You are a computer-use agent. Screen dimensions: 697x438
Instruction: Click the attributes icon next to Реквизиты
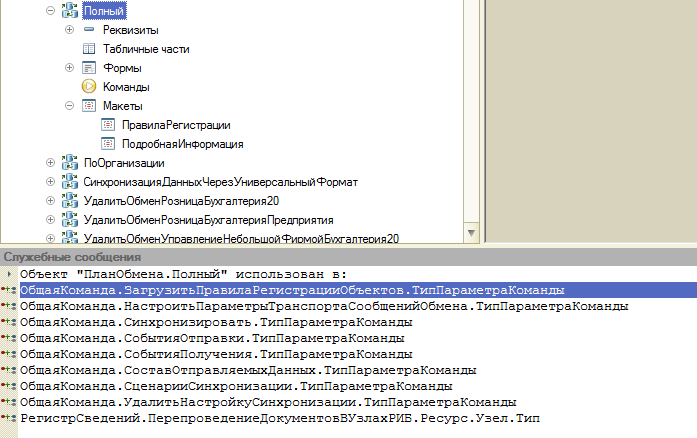coord(89,29)
